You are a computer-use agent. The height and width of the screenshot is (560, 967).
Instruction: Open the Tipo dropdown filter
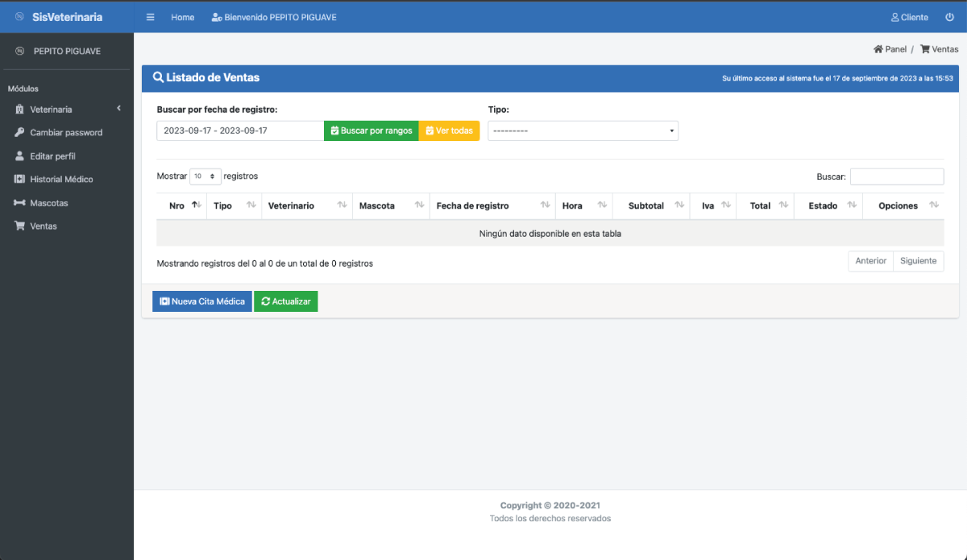583,131
